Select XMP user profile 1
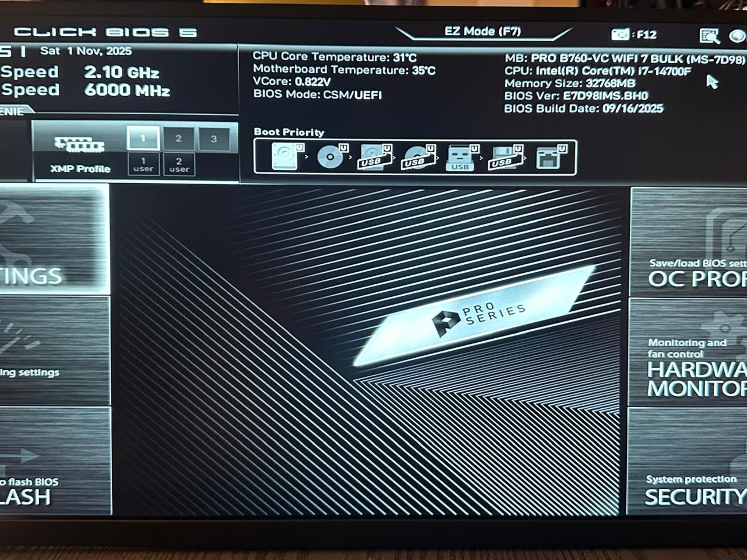The height and width of the screenshot is (560, 747). pyautogui.click(x=143, y=164)
